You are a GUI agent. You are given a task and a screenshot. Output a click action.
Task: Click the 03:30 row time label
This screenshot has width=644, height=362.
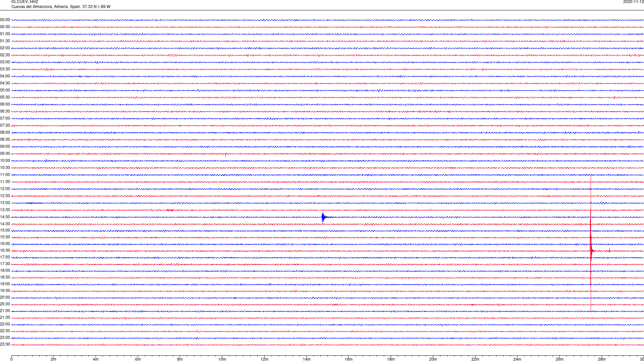point(5,69)
